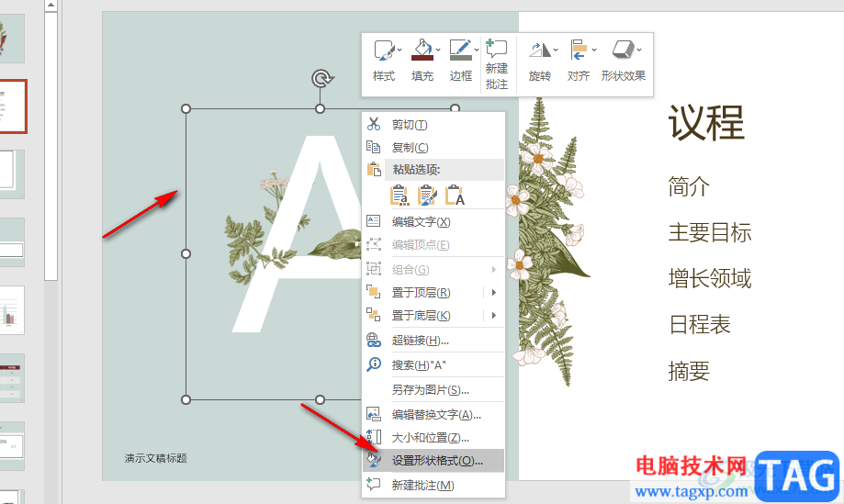Image resolution: width=844 pixels, height=504 pixels.
Task: Click the 形状效果 shape effects icon
Action: point(624,50)
